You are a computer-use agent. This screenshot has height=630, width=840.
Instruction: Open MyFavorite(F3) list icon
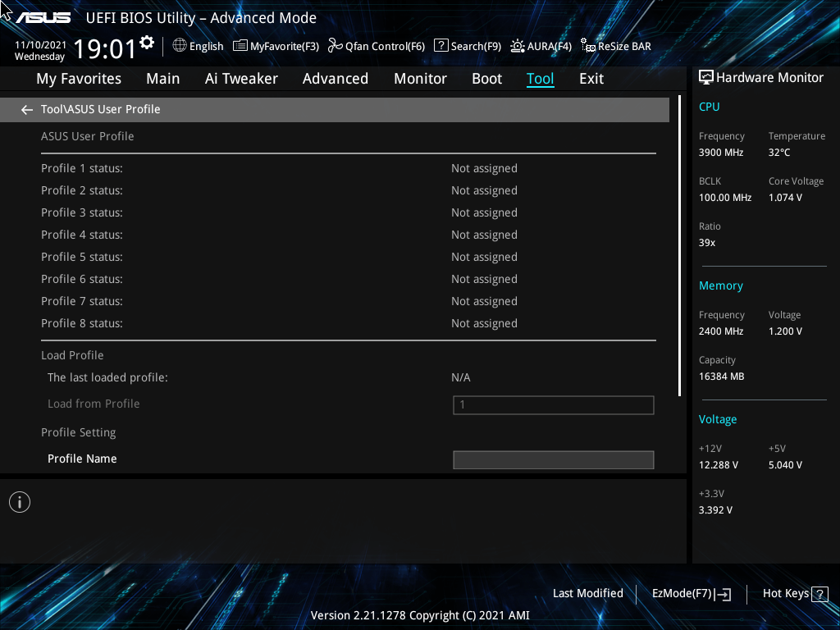(240, 46)
